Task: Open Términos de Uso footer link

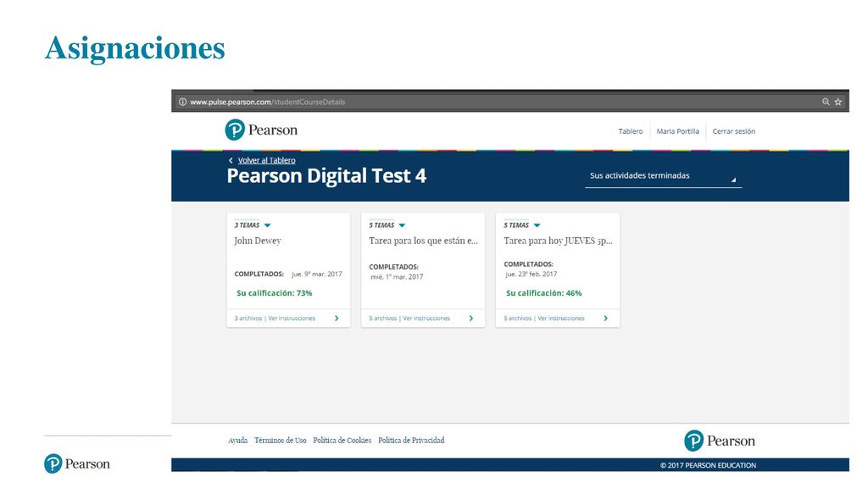Action: point(280,441)
